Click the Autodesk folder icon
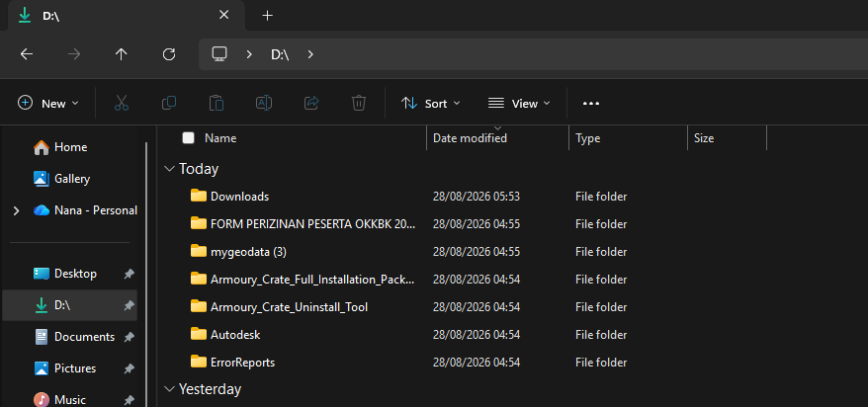The width and height of the screenshot is (868, 407). coord(198,334)
